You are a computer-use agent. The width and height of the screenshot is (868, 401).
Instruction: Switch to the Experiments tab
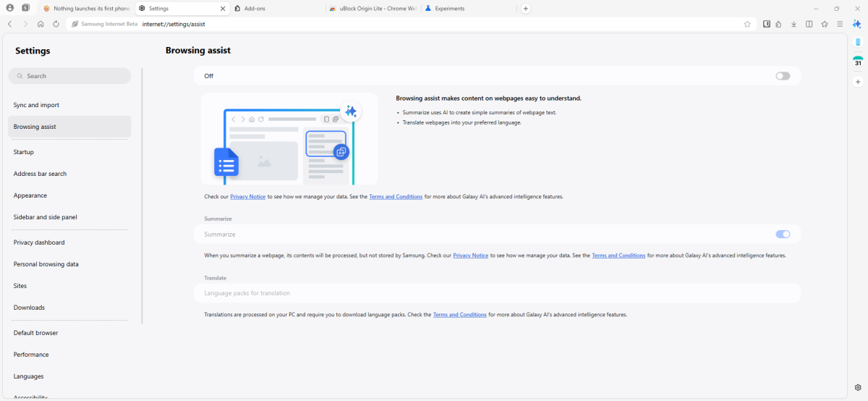pos(469,9)
